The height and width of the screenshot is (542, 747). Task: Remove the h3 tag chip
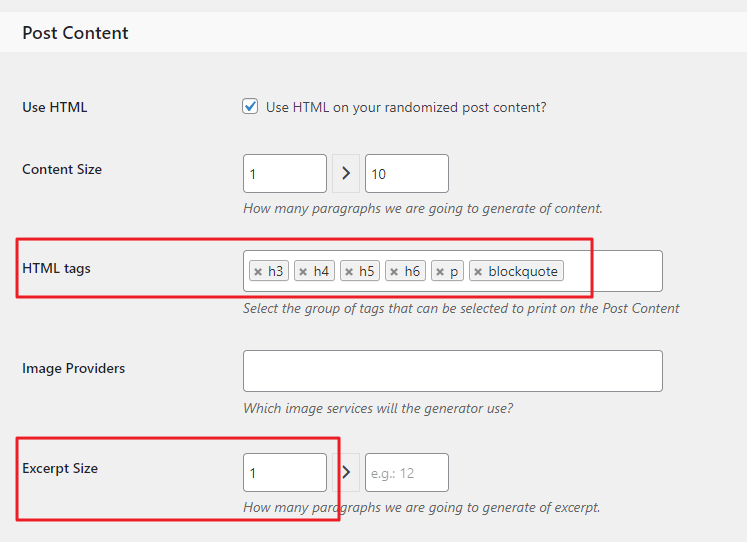pyautogui.click(x=258, y=272)
